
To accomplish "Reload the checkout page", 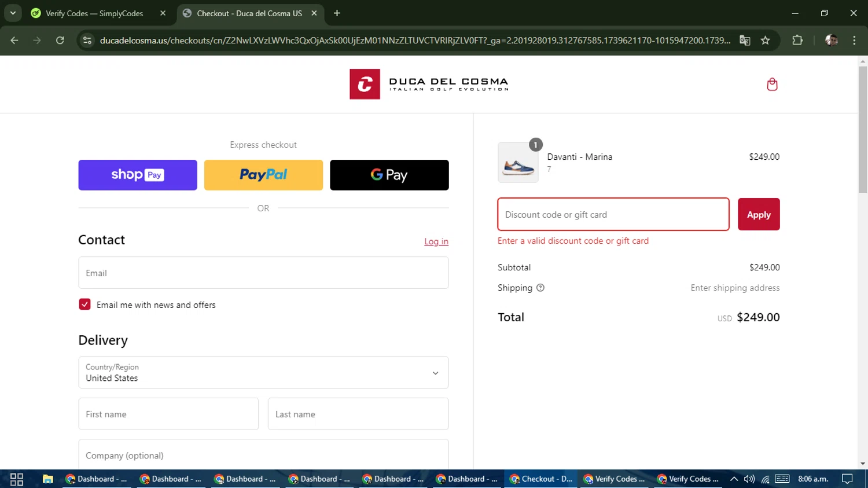I will [60, 41].
